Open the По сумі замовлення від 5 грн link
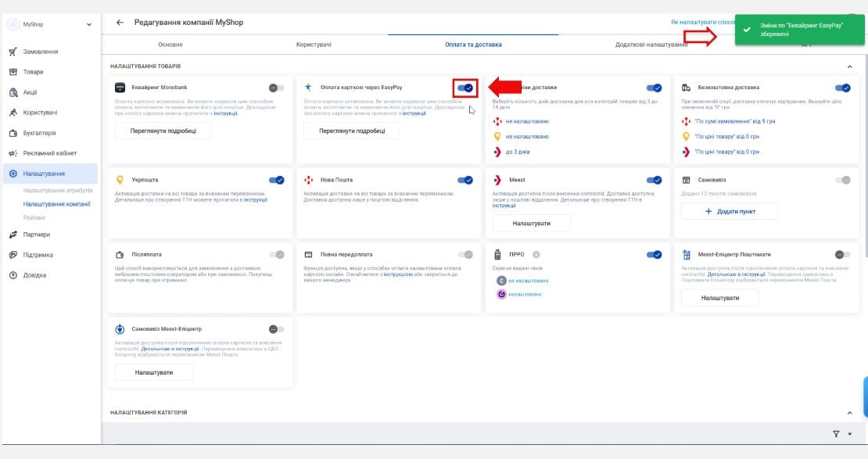Screen dimensions: 868x459 (x=734, y=121)
